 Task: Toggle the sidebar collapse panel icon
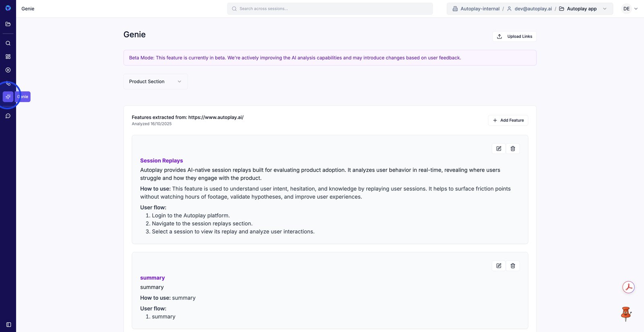8,325
